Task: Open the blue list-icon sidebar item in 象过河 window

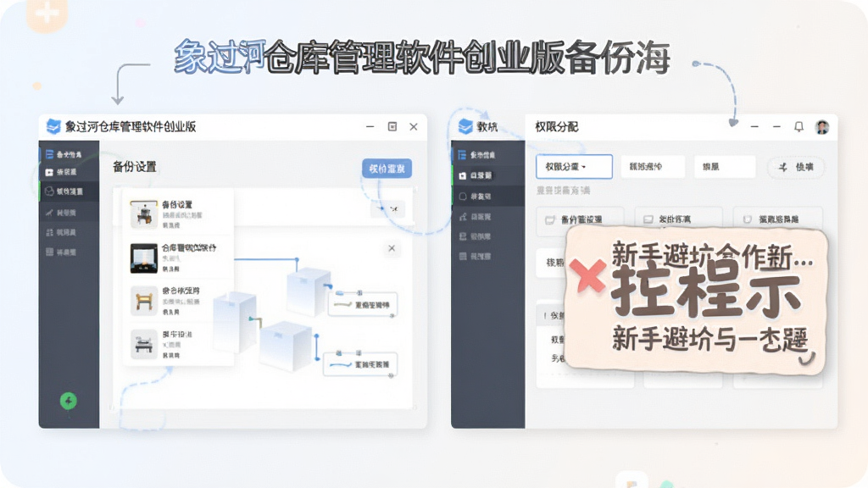Action: click(69, 154)
